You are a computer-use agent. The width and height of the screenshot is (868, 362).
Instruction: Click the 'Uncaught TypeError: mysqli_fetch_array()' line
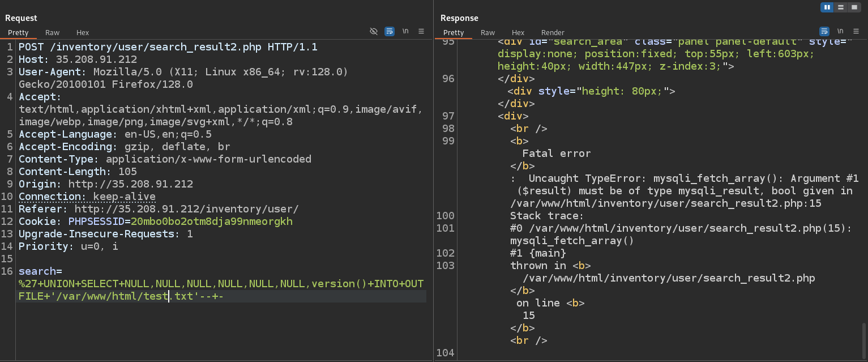685,178
